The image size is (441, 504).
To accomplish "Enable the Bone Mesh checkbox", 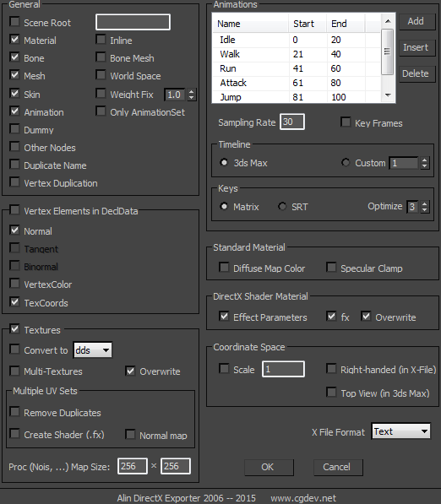I will (101, 57).
